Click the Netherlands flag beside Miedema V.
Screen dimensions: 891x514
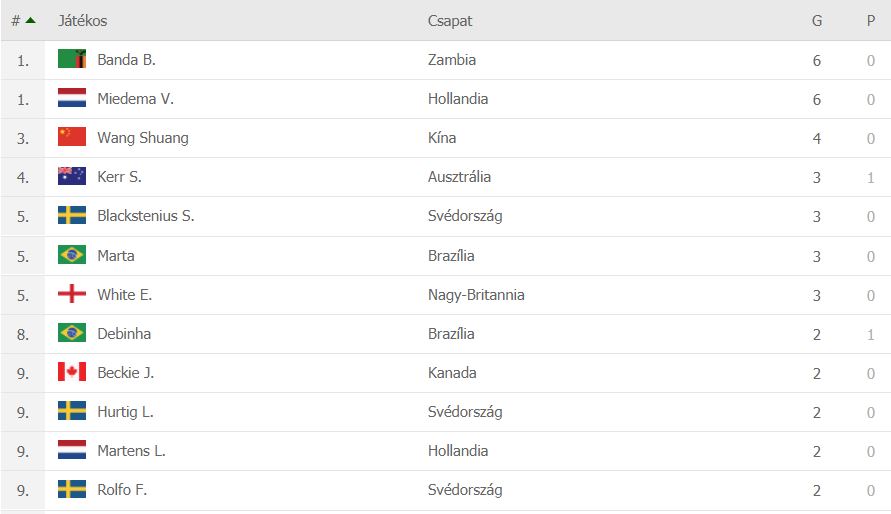point(72,98)
